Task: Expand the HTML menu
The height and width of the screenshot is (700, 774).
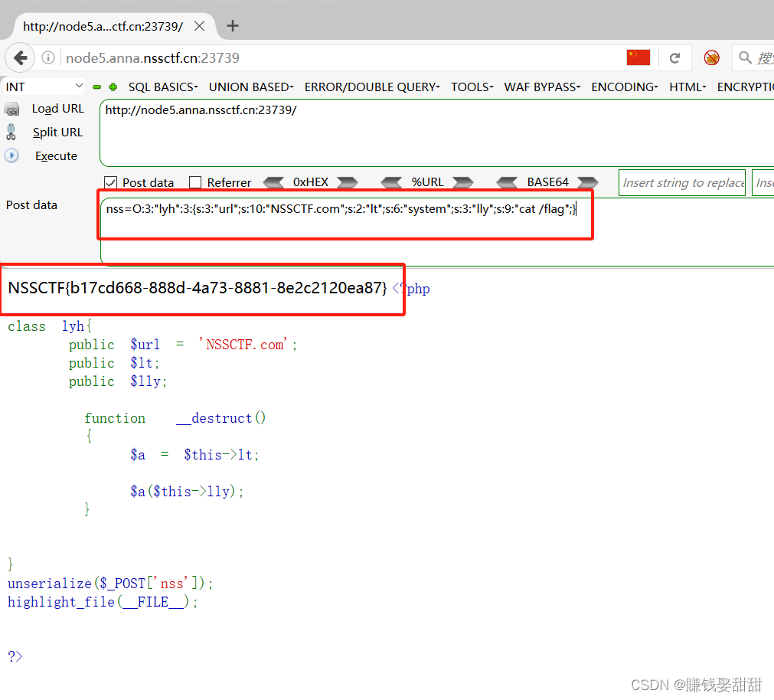Action: (x=687, y=87)
